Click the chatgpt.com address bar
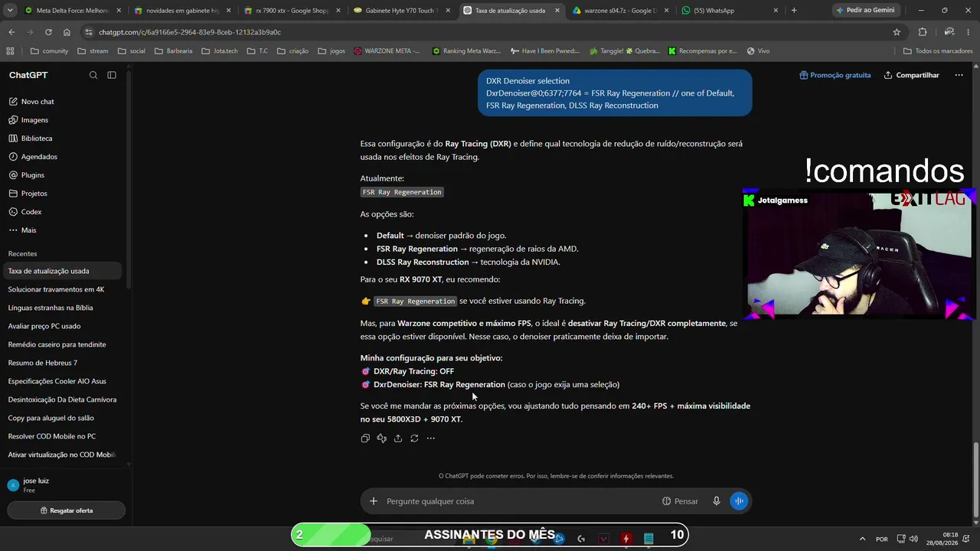 point(490,32)
